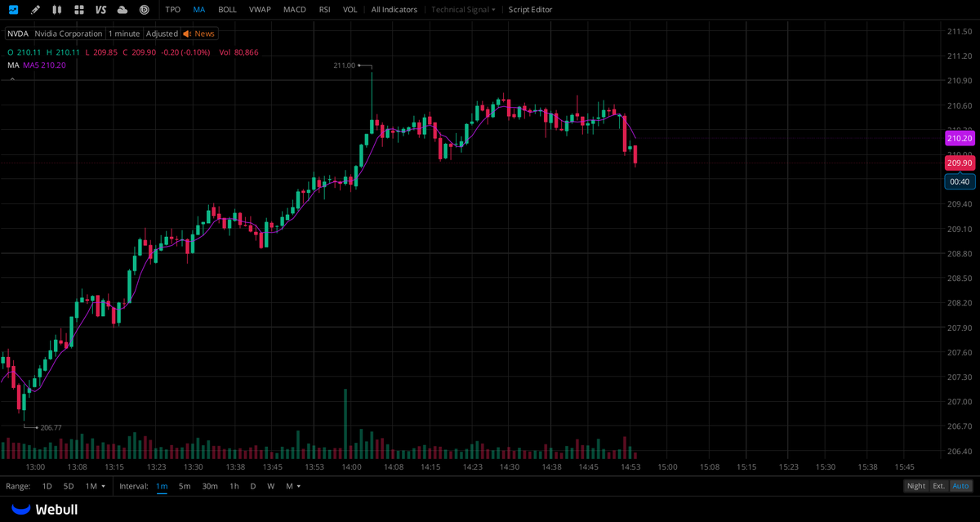Screen dimensions: 980x522
Task: Expand the M interval dropdown
Action: click(292, 486)
